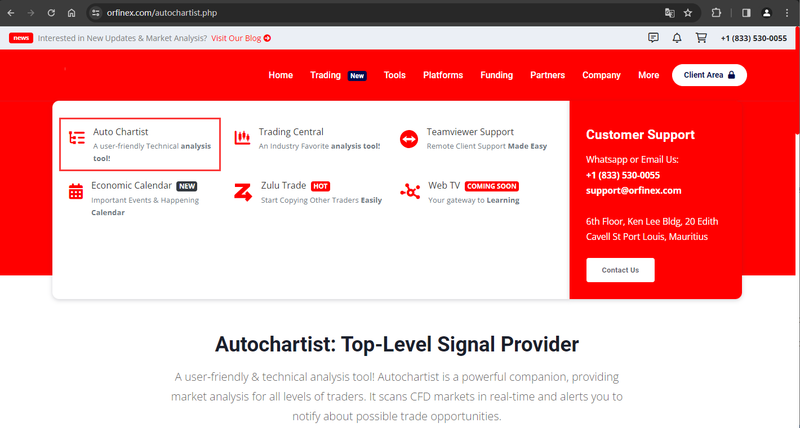The width and height of the screenshot is (800, 428).
Task: Click the HOT badge beside Zulu Trade
Action: 320,186
